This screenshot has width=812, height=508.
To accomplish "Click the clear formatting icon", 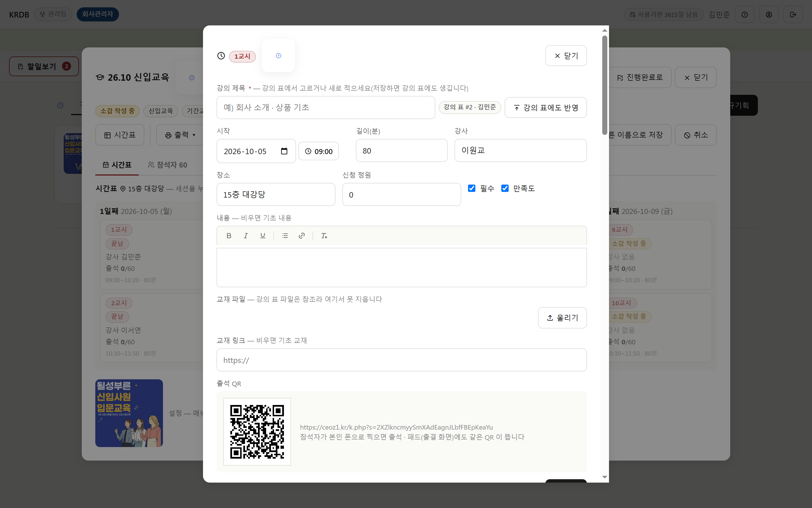I will click(x=324, y=236).
